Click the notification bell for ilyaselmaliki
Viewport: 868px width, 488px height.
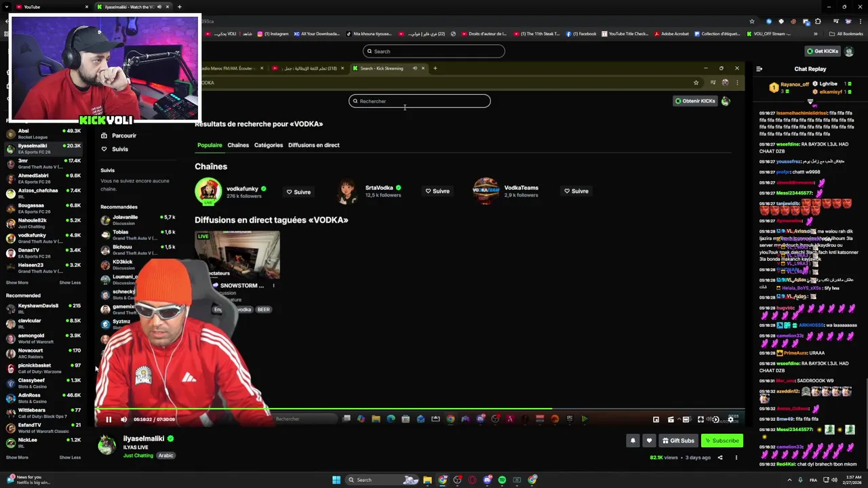pos(633,441)
